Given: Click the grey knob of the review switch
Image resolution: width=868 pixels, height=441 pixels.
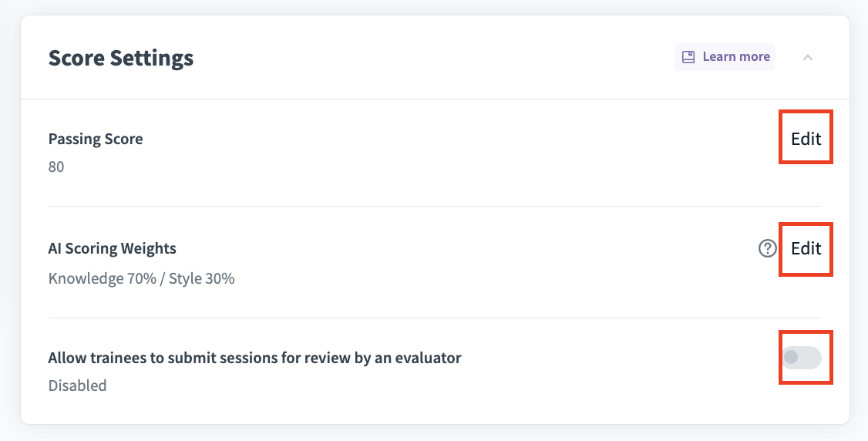Looking at the screenshot, I should point(791,358).
